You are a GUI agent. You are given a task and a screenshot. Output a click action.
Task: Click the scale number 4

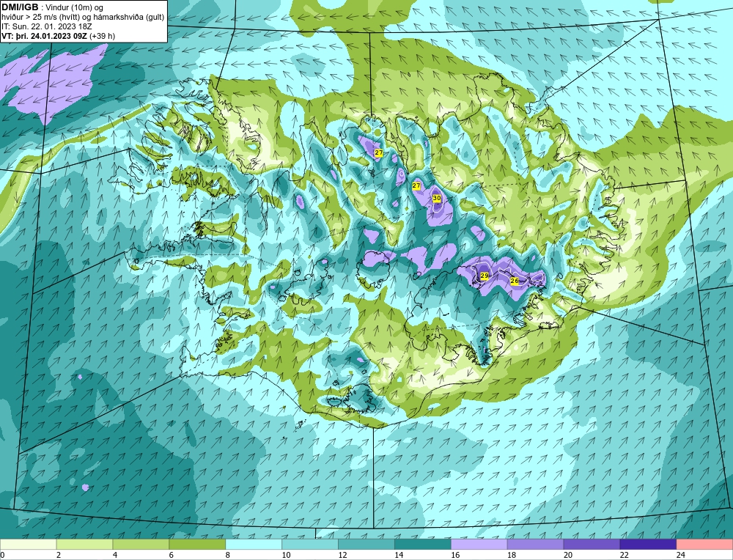pyautogui.click(x=115, y=556)
